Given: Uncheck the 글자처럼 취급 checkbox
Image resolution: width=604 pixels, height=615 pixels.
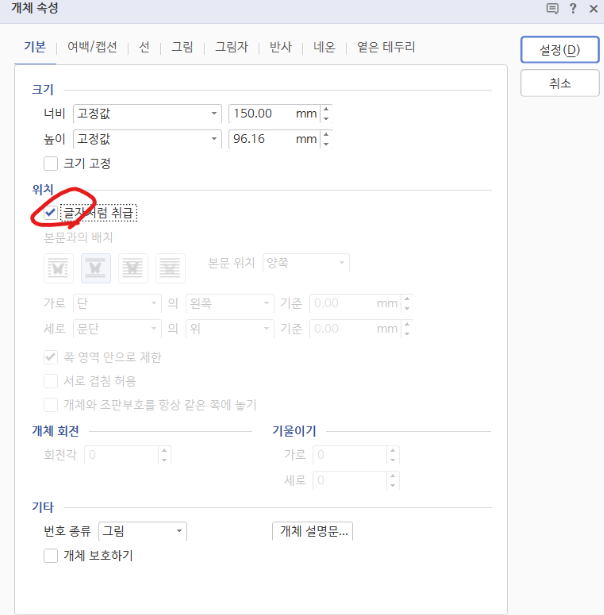Looking at the screenshot, I should tap(51, 213).
